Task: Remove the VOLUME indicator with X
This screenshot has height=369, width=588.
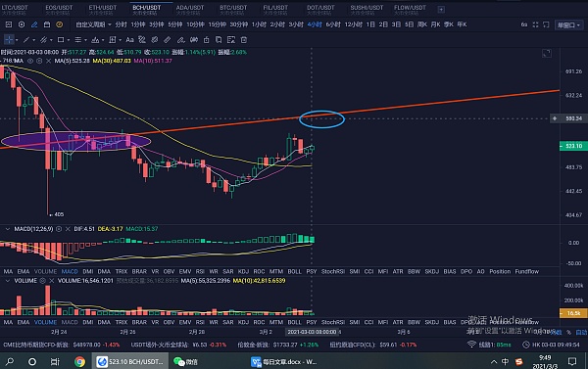Action: tap(52, 281)
